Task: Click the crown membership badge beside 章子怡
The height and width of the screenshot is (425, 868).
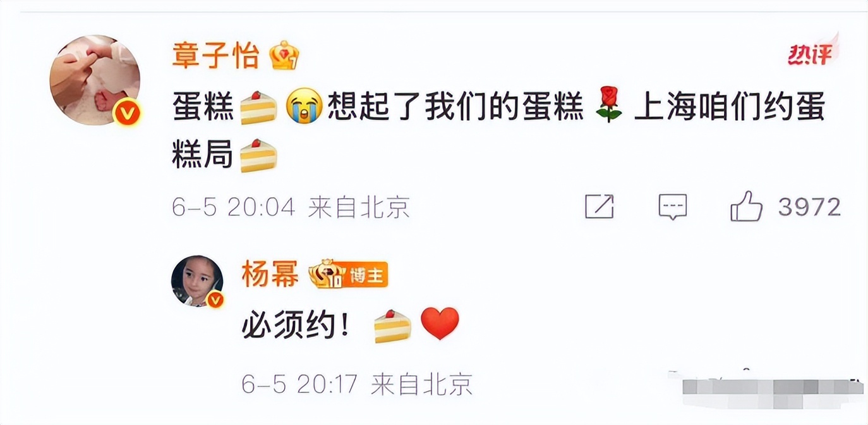Action: pyautogui.click(x=284, y=56)
